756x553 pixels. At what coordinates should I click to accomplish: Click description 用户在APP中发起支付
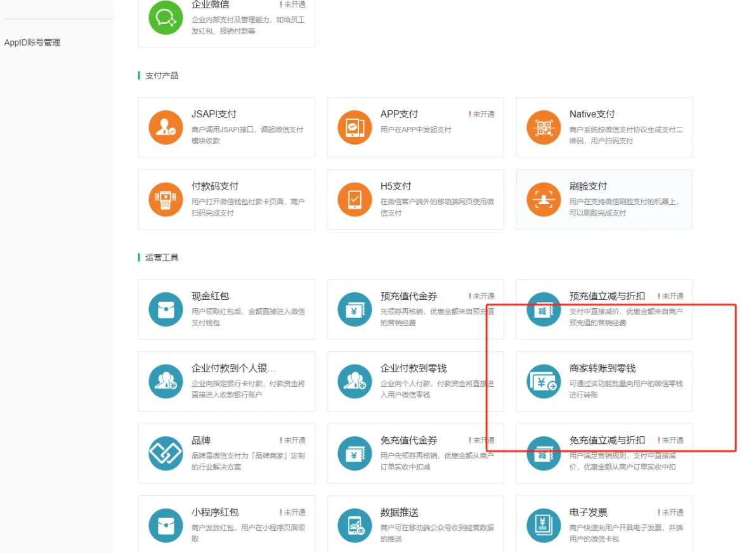tap(415, 130)
